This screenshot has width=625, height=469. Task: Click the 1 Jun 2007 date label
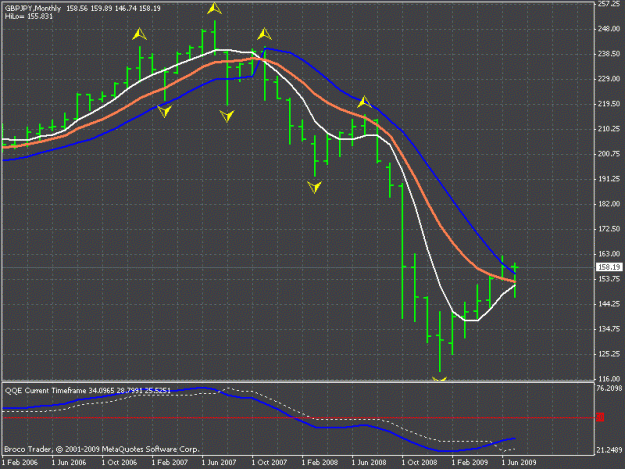[218, 462]
